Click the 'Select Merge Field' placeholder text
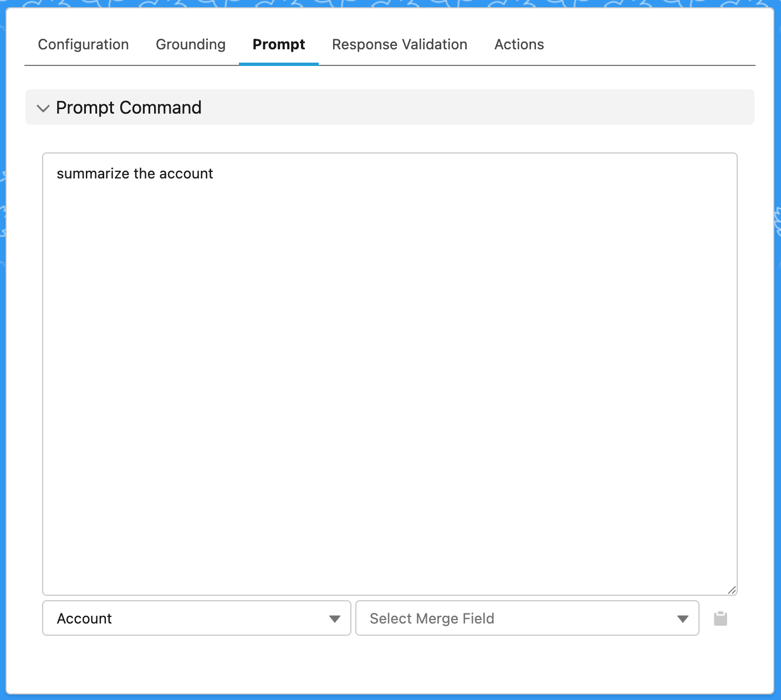Image resolution: width=781 pixels, height=700 pixels. [x=432, y=619]
